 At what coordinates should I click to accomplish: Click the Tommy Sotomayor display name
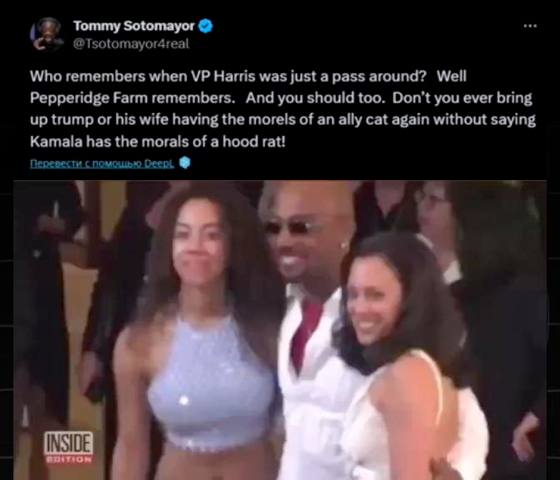134,26
